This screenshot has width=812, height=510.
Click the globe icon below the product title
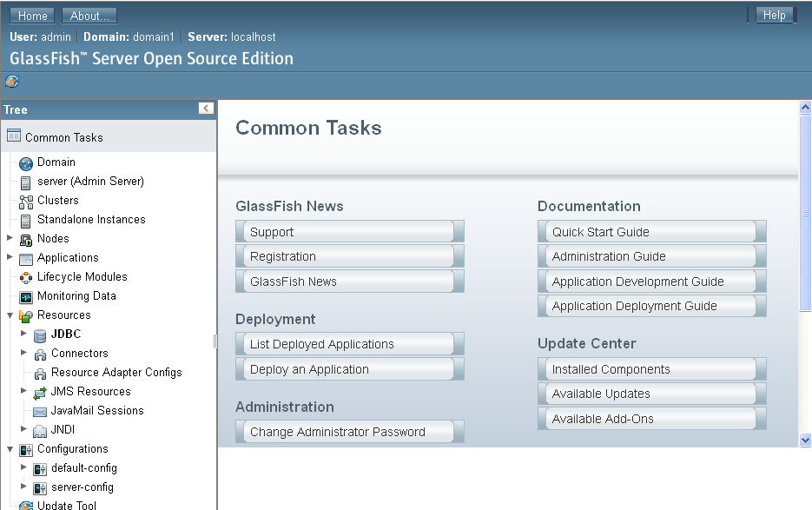(x=12, y=82)
